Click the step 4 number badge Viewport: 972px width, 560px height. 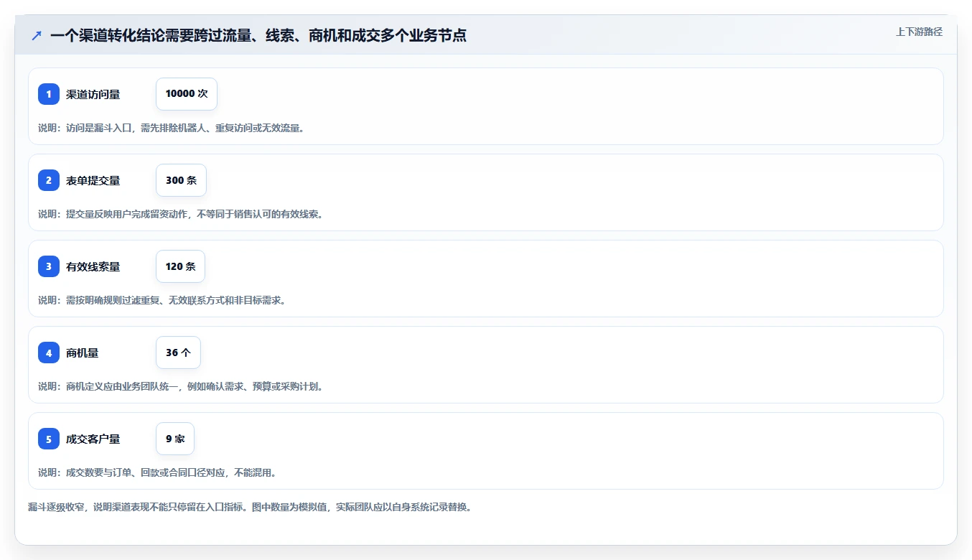tap(49, 353)
